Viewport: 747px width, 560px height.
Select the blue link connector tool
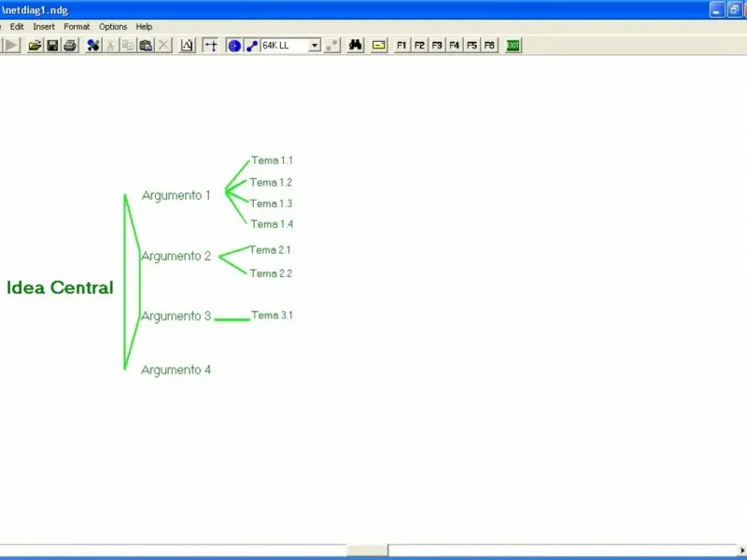click(x=251, y=45)
